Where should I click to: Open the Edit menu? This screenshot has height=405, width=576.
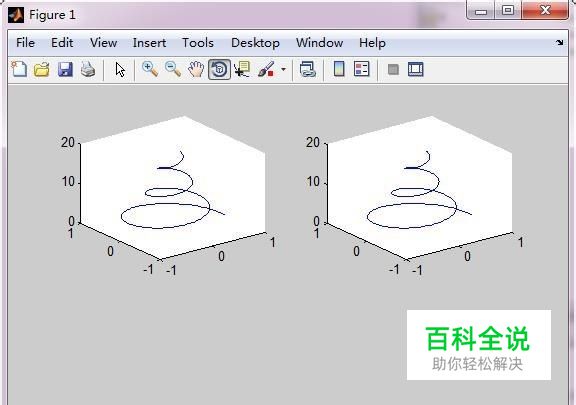click(62, 43)
